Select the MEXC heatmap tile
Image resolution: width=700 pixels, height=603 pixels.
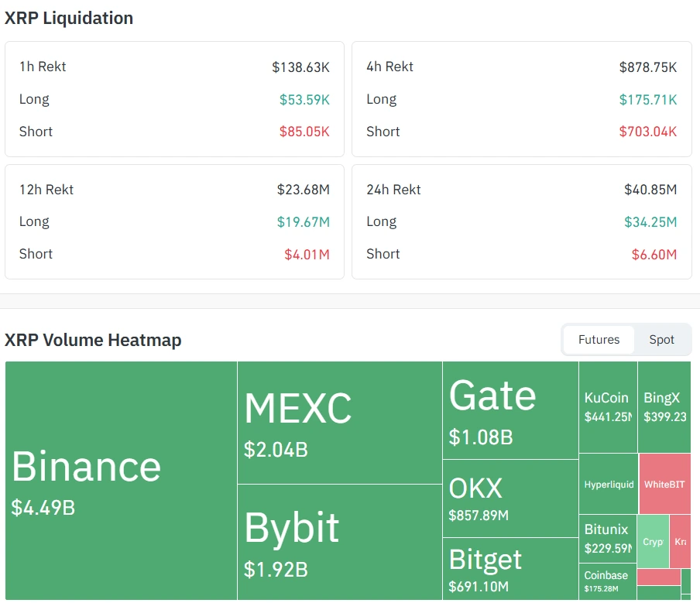(338, 418)
